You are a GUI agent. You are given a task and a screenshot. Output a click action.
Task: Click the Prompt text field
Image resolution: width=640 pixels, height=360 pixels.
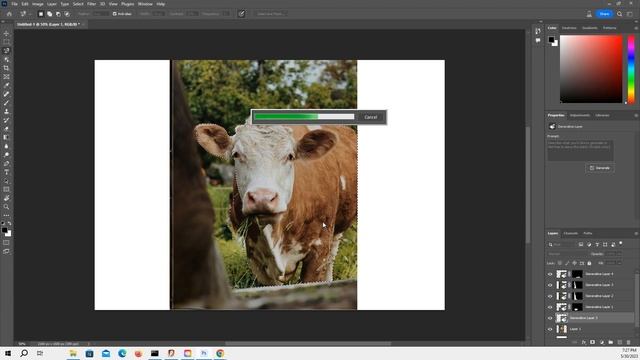[x=580, y=150]
